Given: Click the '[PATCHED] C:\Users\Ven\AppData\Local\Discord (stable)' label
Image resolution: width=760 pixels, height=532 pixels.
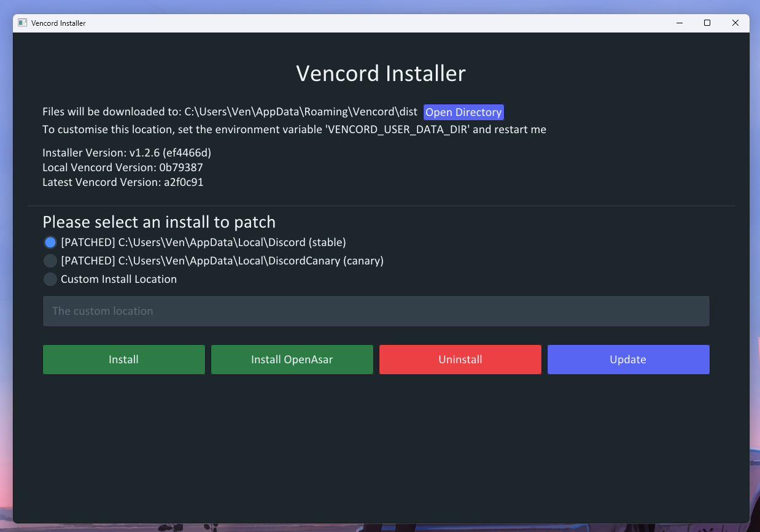Looking at the screenshot, I should click(x=203, y=242).
